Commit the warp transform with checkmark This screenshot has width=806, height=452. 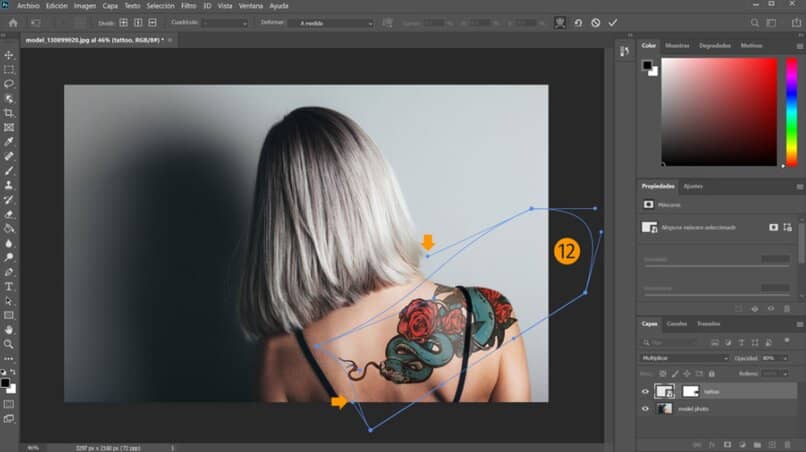click(613, 23)
